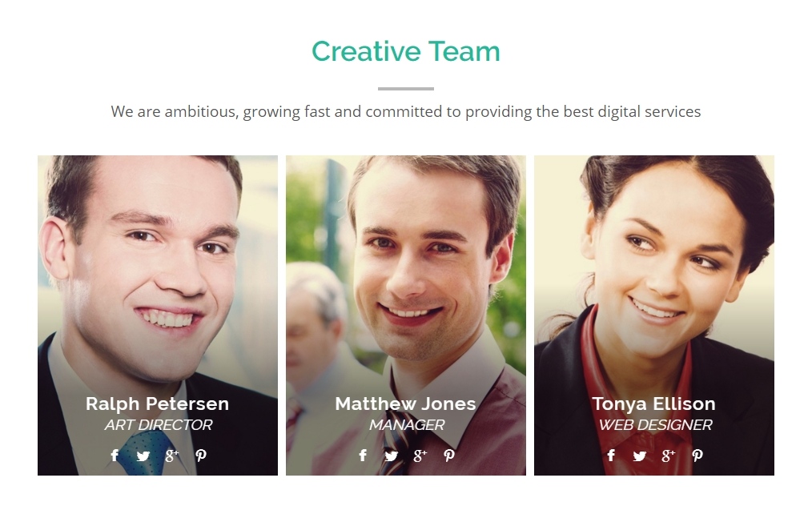Screen dimensions: 812x506
Task: Visit Matthew Jones's Twitter icon
Action: 391,456
